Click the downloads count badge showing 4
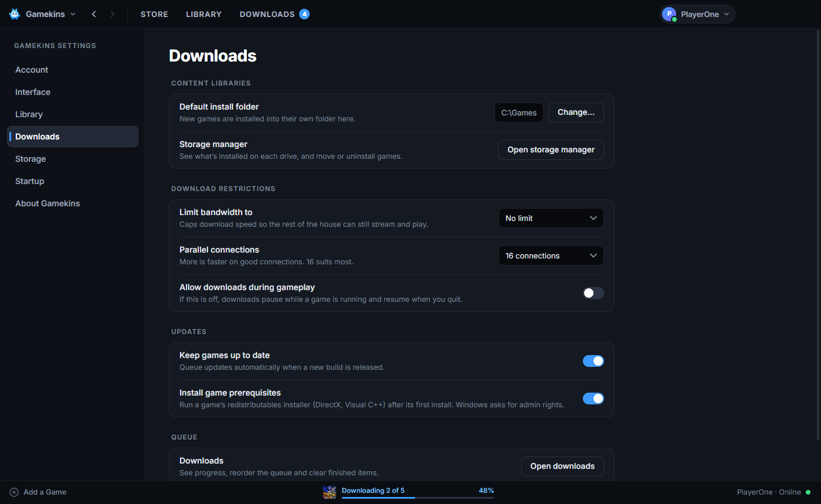This screenshot has height=504, width=821. (x=304, y=14)
